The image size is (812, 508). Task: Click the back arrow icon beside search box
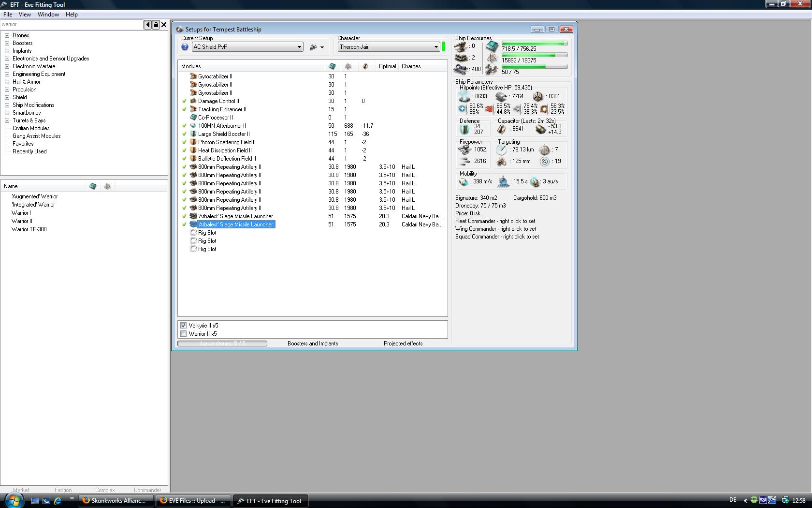[148, 25]
